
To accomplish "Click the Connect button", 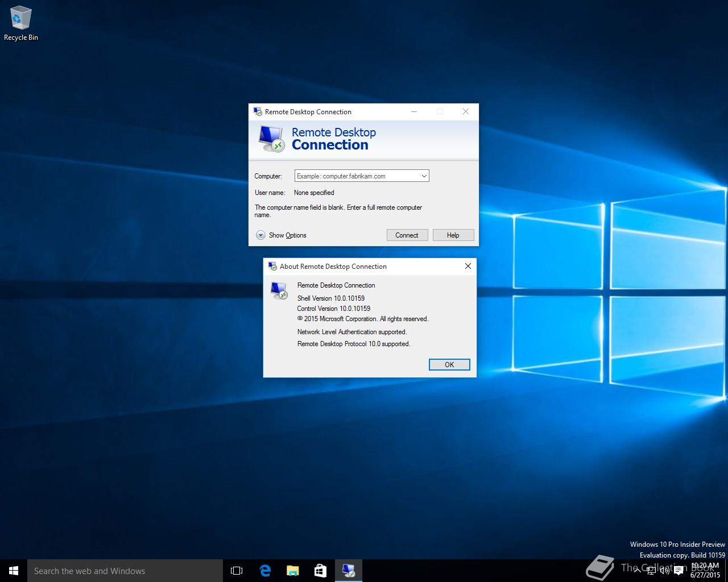I will (407, 235).
